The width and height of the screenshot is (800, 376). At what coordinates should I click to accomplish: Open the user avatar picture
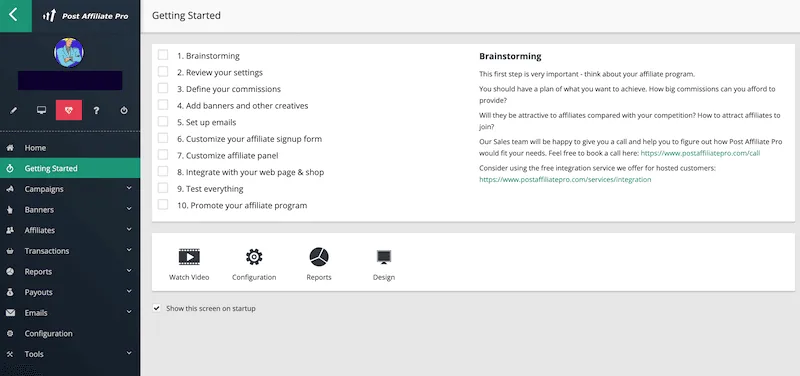pos(69,52)
